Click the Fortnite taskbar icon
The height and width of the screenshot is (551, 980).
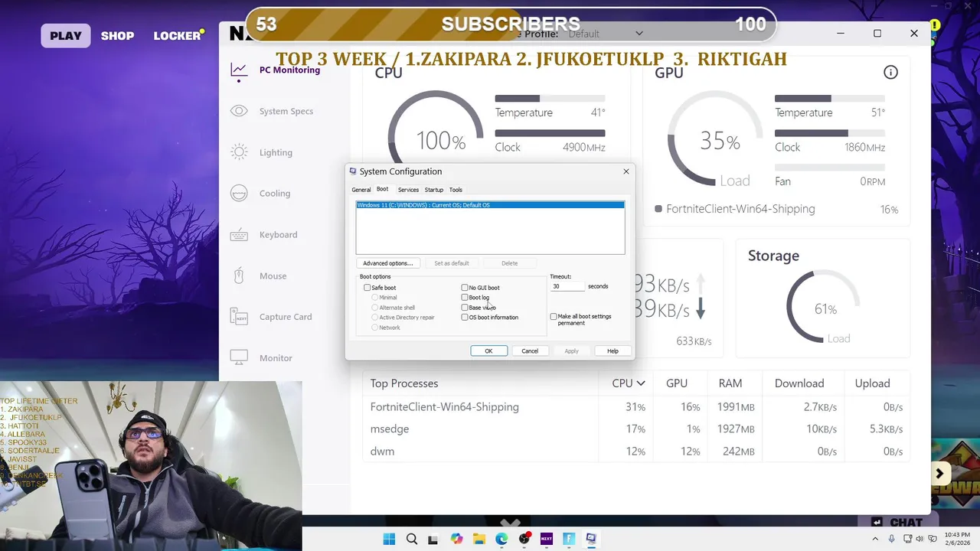coord(569,539)
